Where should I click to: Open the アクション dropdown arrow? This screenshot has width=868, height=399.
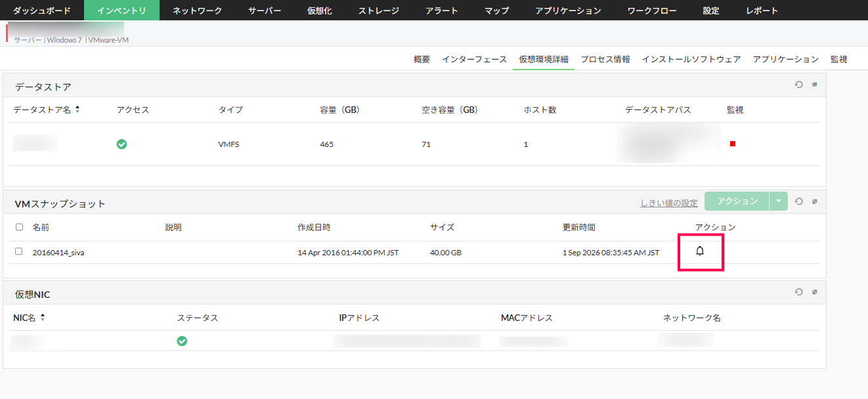[778, 201]
